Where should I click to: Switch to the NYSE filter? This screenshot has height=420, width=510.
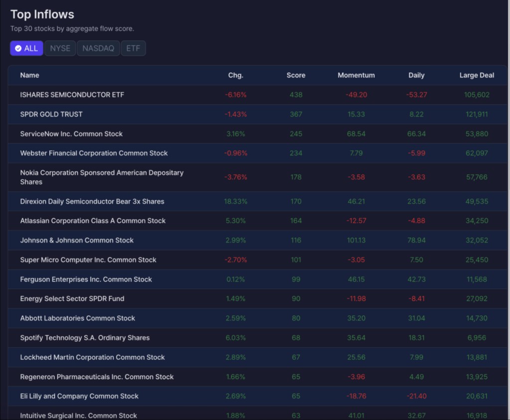point(60,48)
